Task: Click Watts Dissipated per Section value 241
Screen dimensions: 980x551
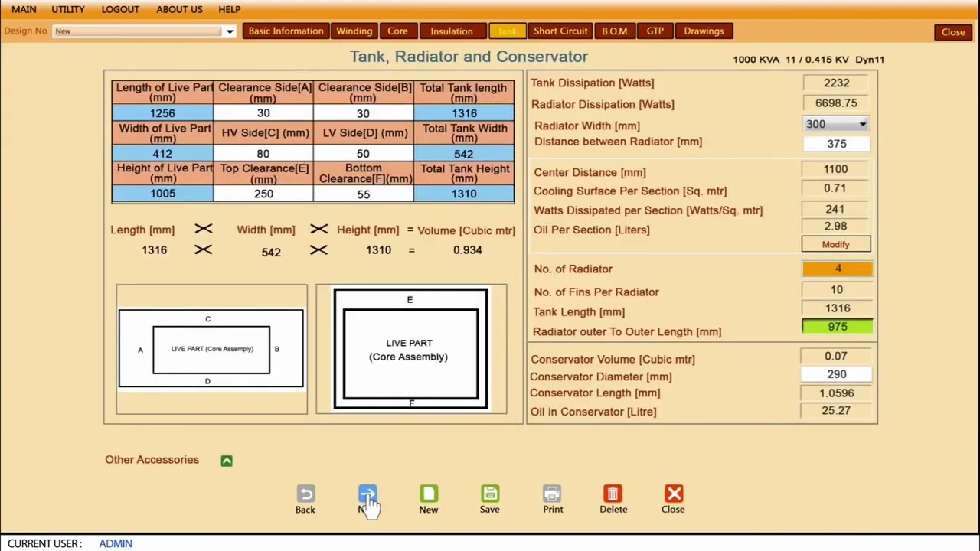Action: pos(836,209)
